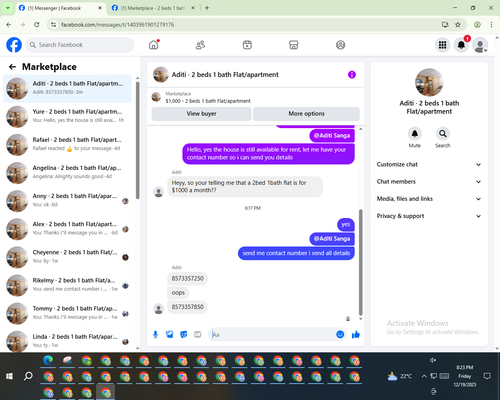Open the Tommy conversation

(67, 314)
